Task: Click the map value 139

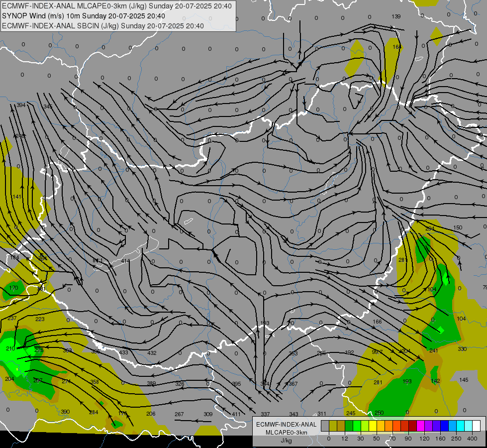Action: point(396,16)
